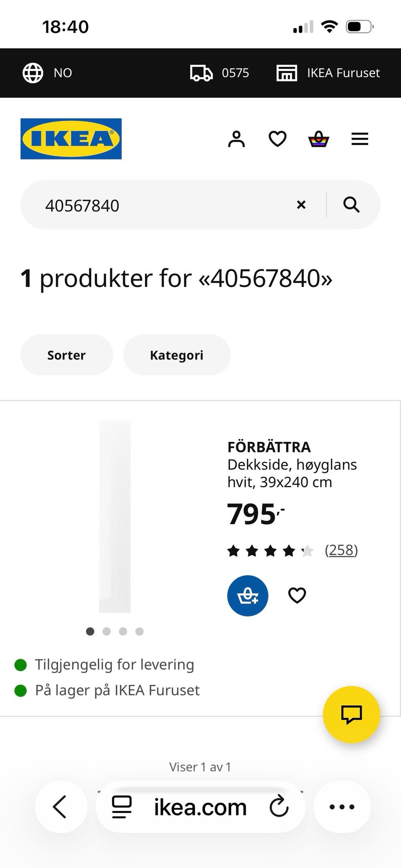This screenshot has height=868, width=401.
Task: Show the second product image dot
Action: (107, 631)
